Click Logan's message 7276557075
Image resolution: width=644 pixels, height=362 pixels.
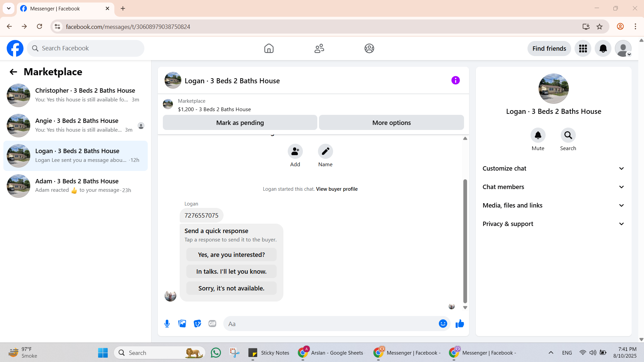[x=201, y=216]
